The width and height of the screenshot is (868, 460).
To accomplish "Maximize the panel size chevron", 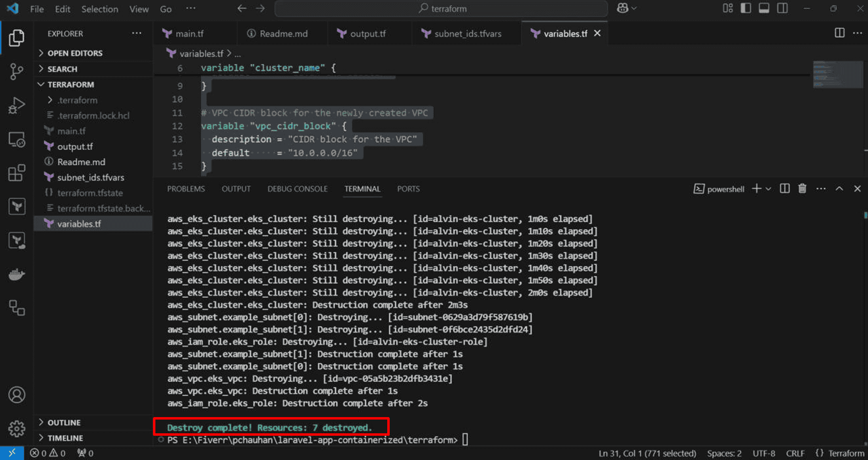I will [839, 189].
